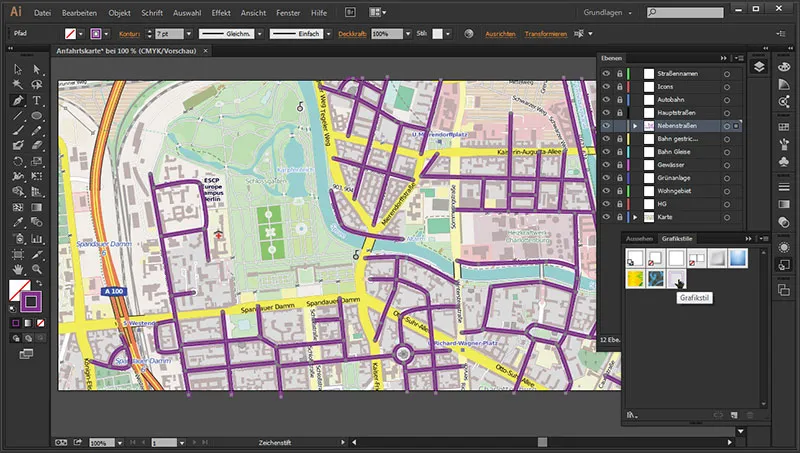Open the Symbols club icon in dock

pyautogui.click(x=784, y=162)
